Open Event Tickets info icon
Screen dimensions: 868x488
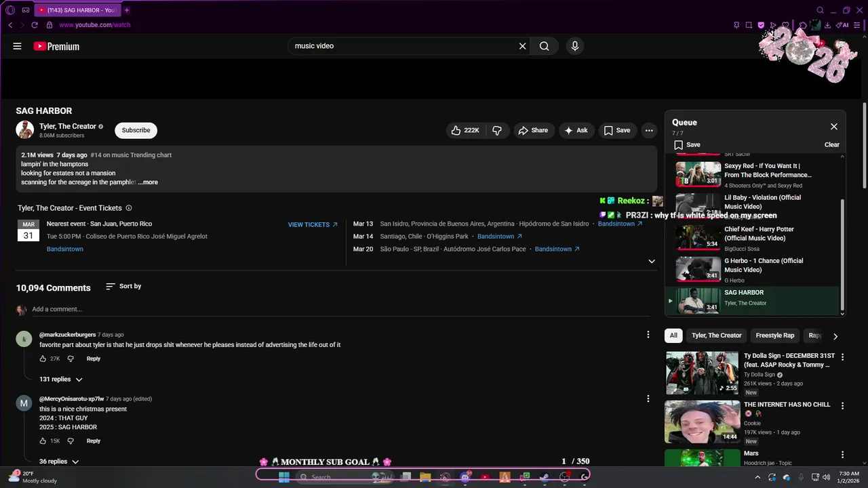click(x=129, y=208)
